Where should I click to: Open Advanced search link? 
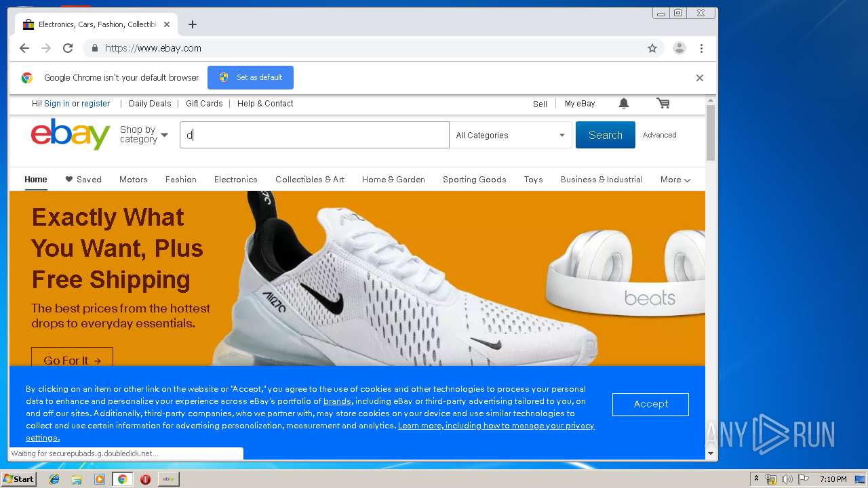(x=660, y=135)
